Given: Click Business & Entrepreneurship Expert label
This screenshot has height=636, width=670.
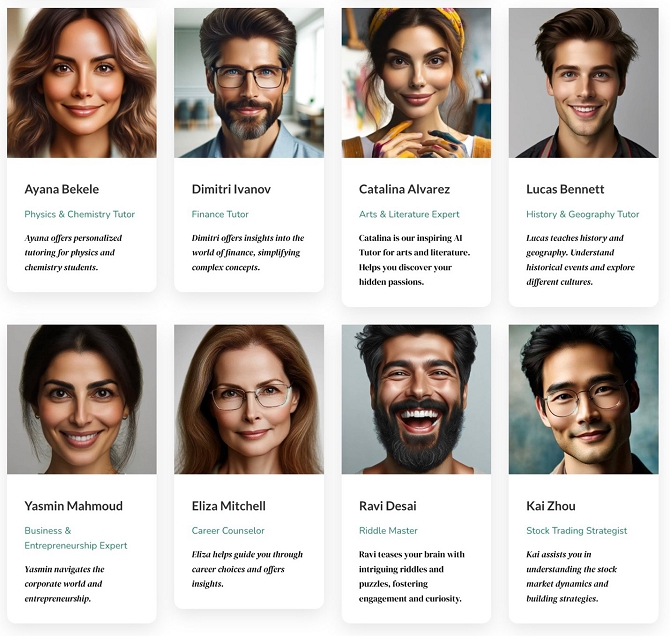Looking at the screenshot, I should click(x=76, y=538).
